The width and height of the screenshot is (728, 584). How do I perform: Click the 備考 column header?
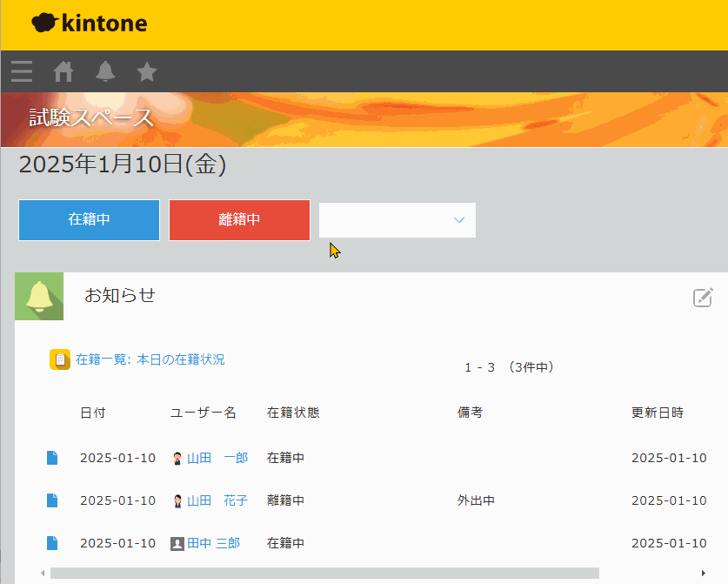pyautogui.click(x=471, y=413)
